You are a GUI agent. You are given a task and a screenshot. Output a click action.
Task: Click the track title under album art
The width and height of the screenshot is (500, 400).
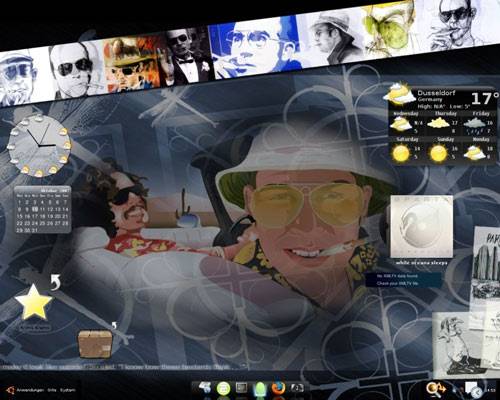[421, 263]
